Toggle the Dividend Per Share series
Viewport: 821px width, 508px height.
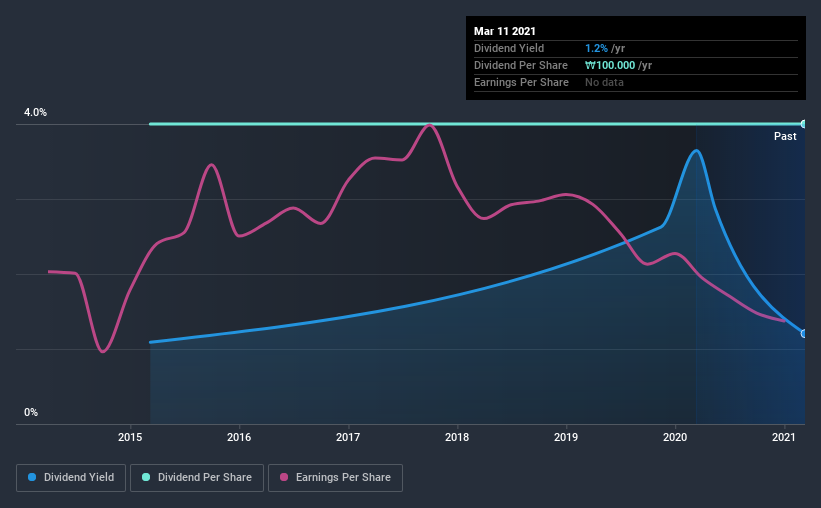coord(199,478)
